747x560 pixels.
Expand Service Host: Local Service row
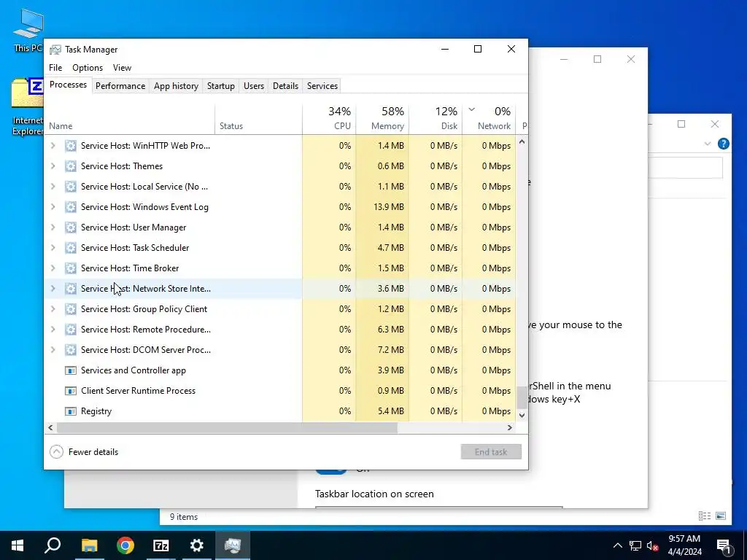tap(53, 187)
